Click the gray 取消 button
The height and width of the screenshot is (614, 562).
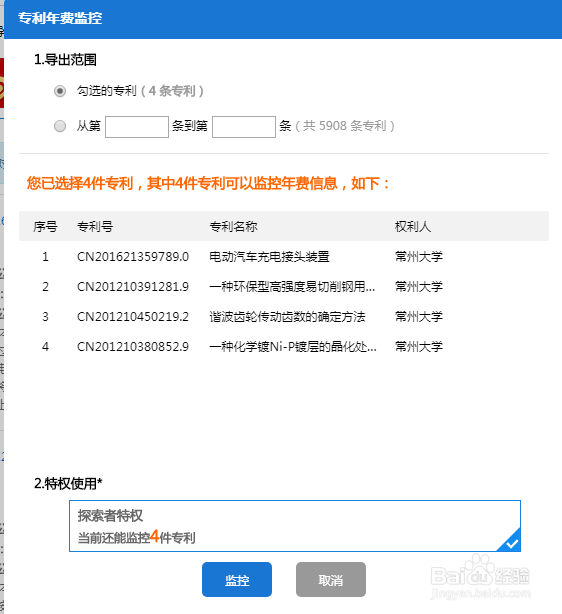(x=331, y=580)
